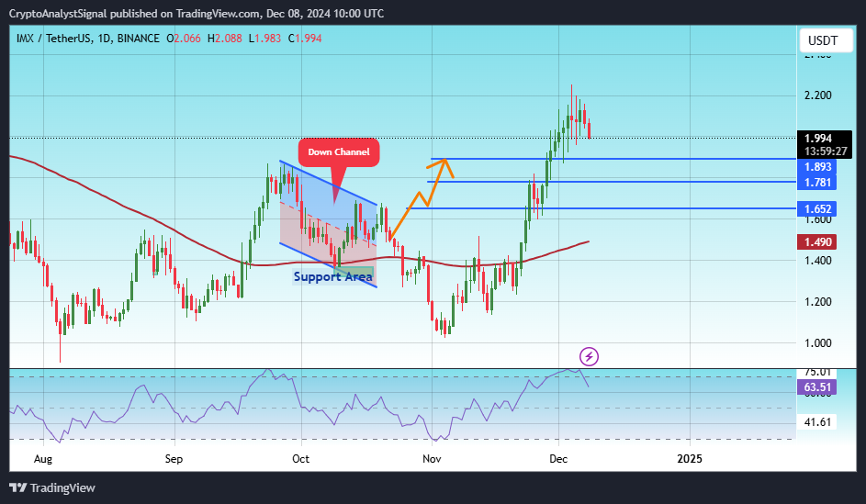Click the 1.200 price scale value
The height and width of the screenshot is (504, 866).
(818, 302)
